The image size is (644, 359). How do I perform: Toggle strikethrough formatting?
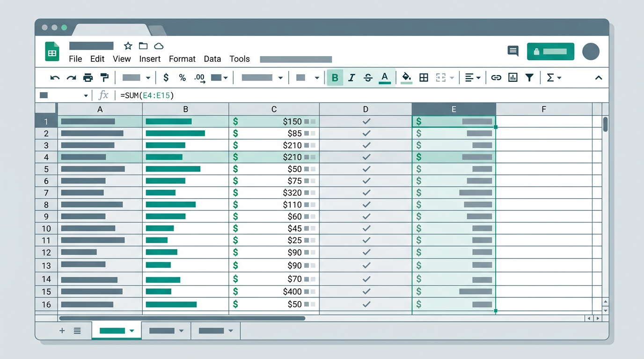point(368,78)
